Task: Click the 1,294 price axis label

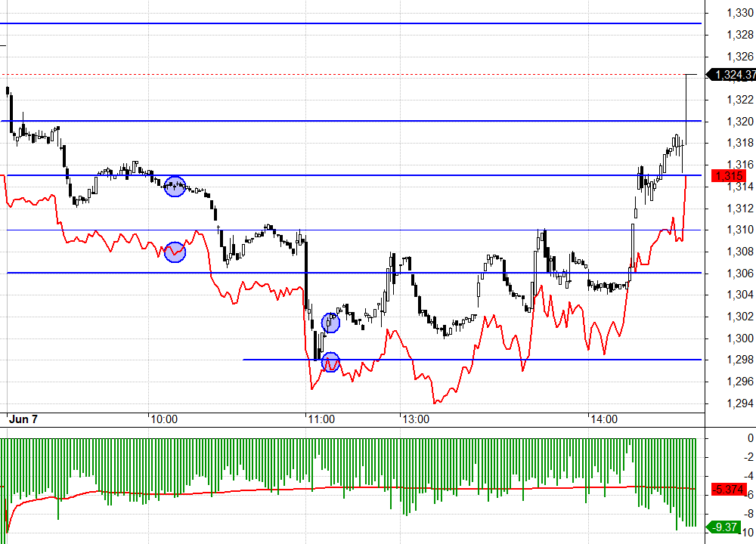Action: click(x=739, y=403)
